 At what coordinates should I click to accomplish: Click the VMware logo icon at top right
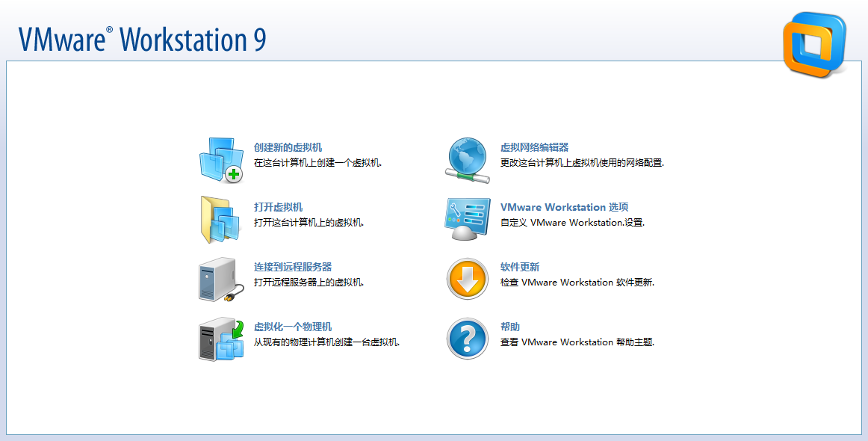tap(814, 44)
